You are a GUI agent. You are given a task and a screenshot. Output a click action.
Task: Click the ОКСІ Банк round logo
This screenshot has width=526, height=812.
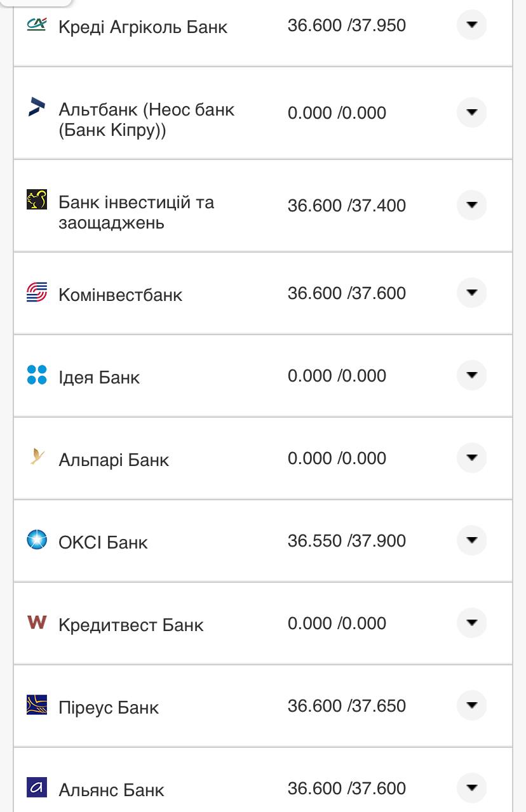37,540
